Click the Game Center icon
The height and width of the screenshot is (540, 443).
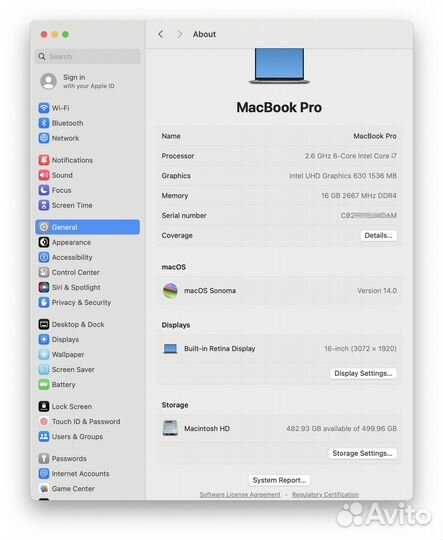pyautogui.click(x=44, y=489)
